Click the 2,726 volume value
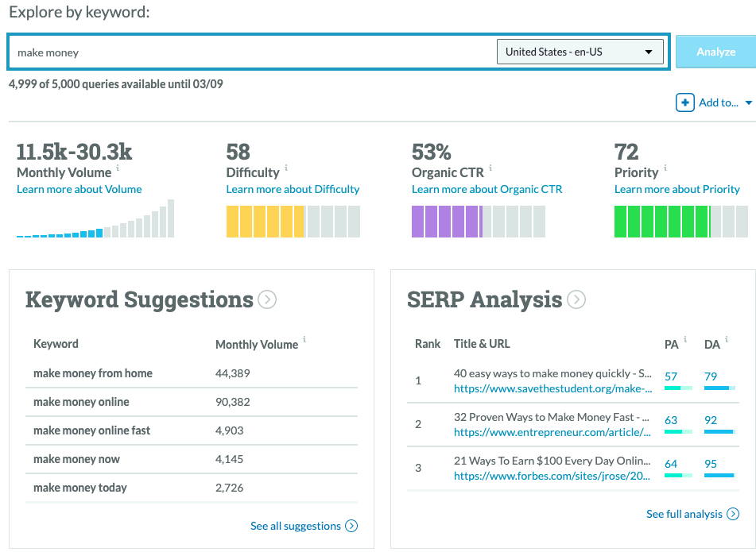Viewport: 756px width, 552px height. click(x=229, y=488)
